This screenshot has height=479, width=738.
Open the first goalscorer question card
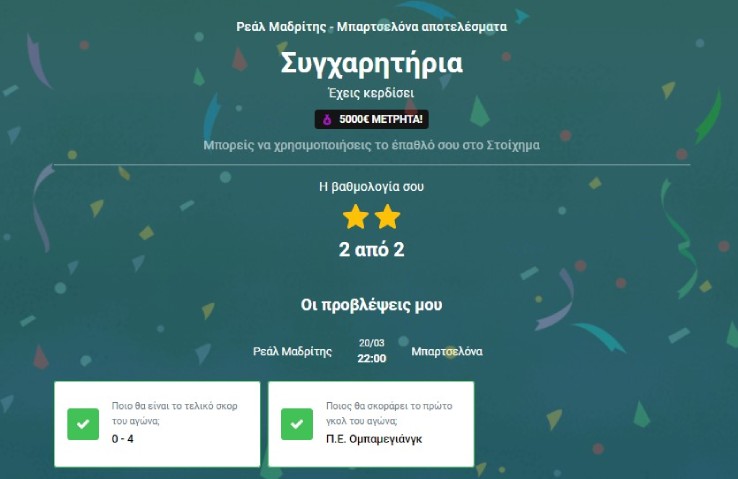[371, 424]
